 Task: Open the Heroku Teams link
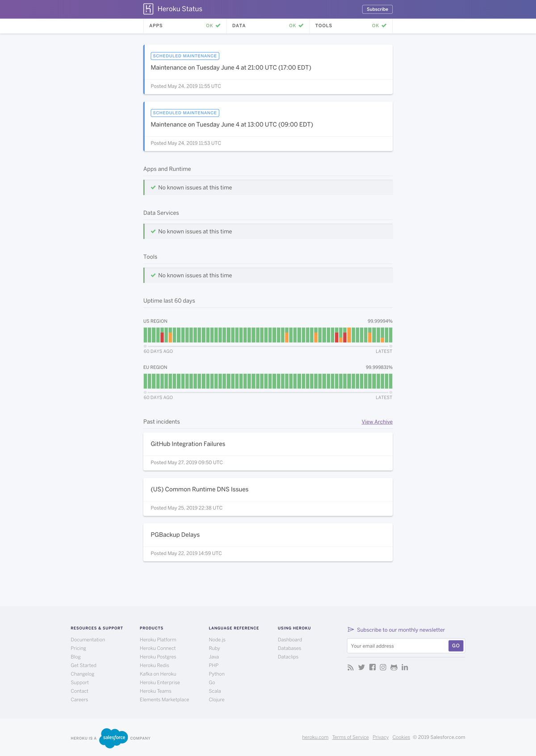(155, 691)
